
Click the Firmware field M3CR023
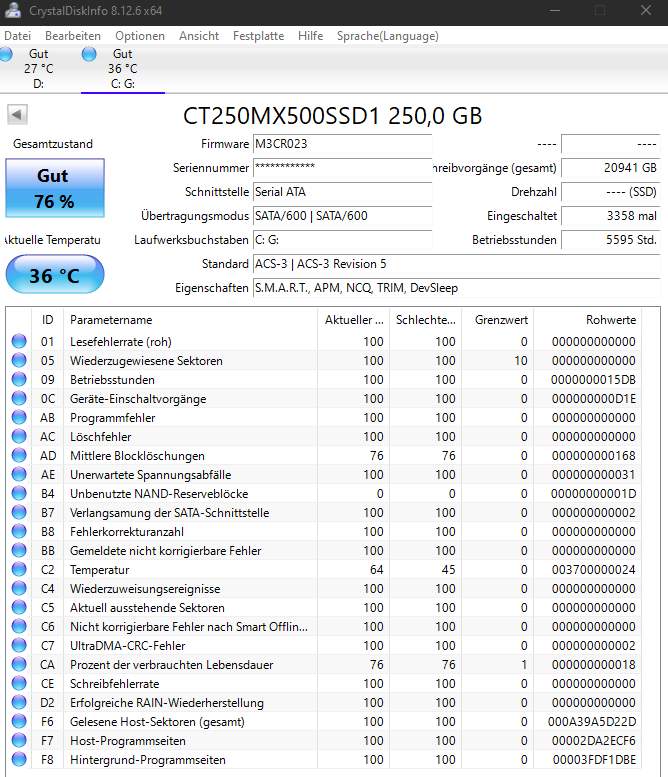click(342, 144)
